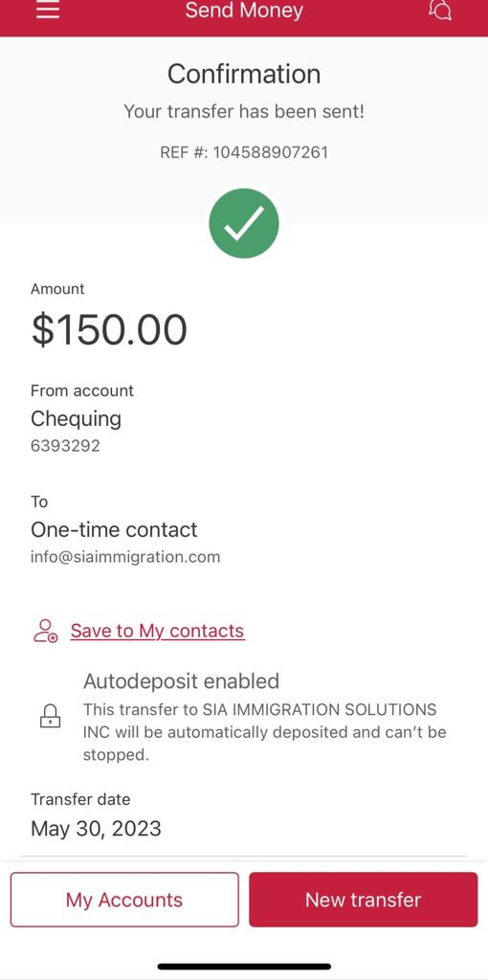Tap the home indicator bar

pos(244,967)
